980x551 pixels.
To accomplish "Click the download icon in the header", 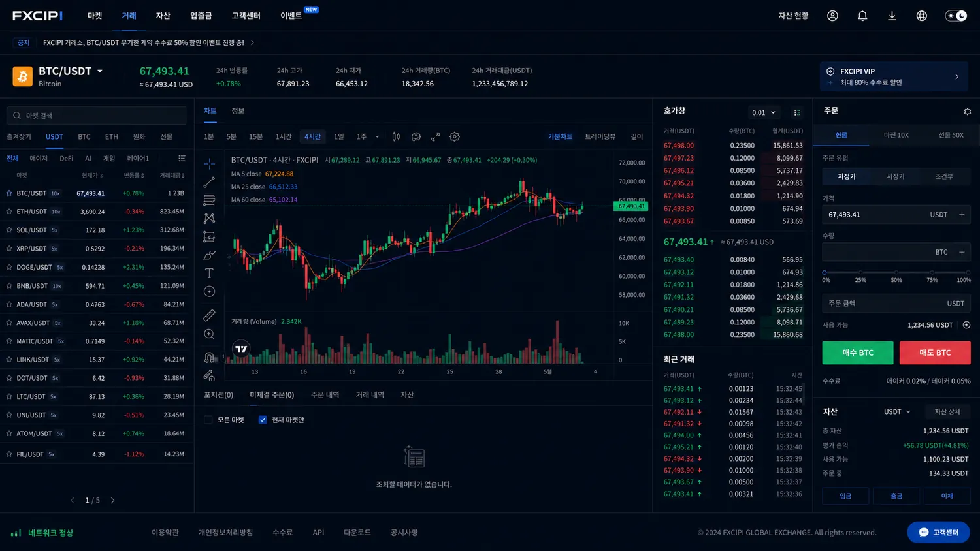I will click(892, 16).
